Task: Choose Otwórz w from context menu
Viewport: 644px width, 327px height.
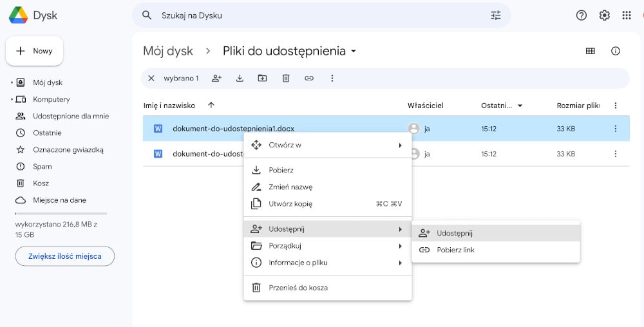Action: 327,145
